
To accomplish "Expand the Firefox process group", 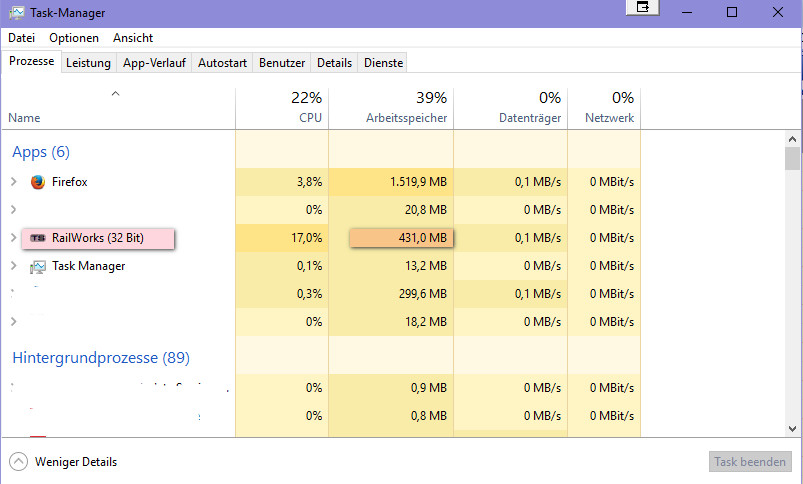I will click(13, 182).
